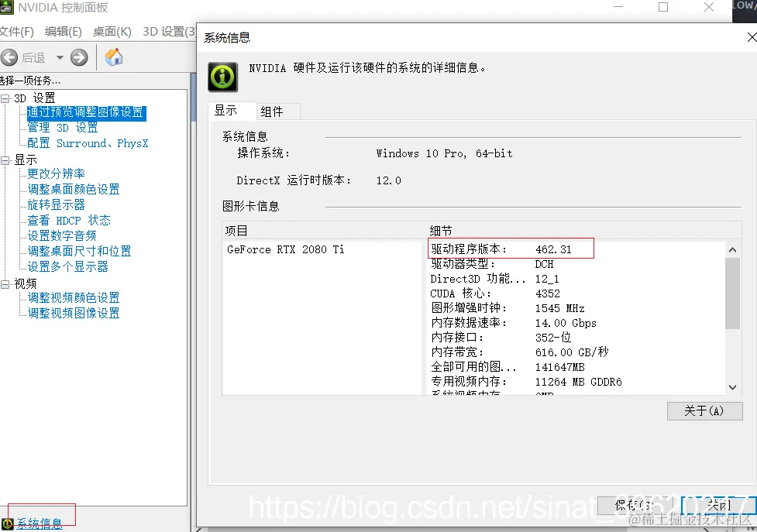Open 调整视频图像设置
Screen dimensions: 757x532
click(74, 313)
